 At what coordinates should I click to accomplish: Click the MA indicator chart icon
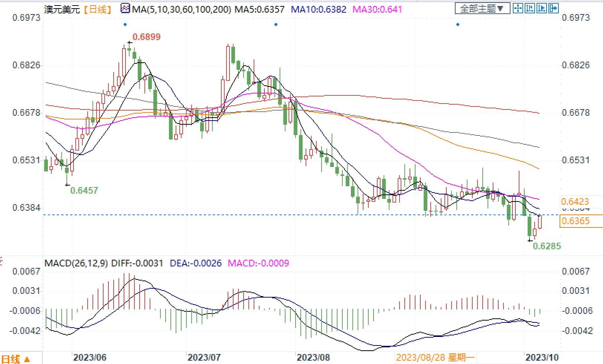[x=126, y=8]
